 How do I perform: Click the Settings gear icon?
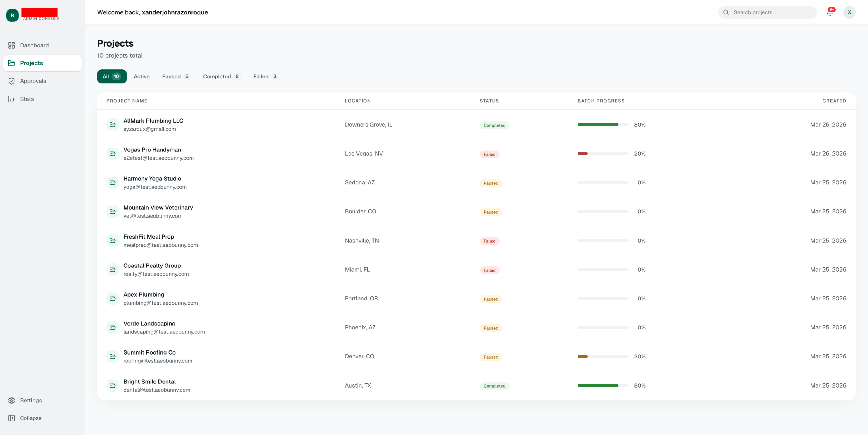[x=12, y=400]
